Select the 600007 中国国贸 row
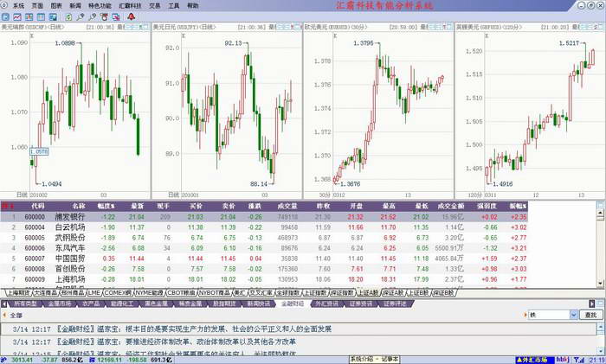606x364 pixels. (264, 259)
